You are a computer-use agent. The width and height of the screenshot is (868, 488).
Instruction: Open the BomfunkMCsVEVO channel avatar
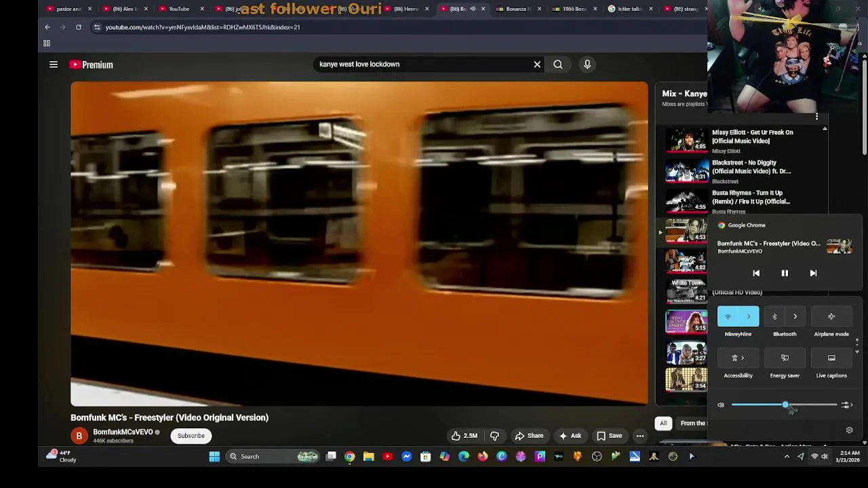(x=79, y=436)
